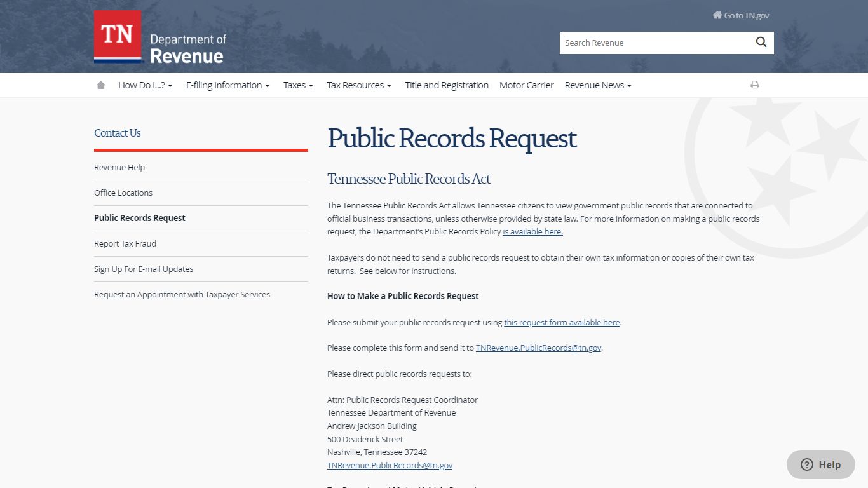Open 'this request form available here' link

pos(562,323)
